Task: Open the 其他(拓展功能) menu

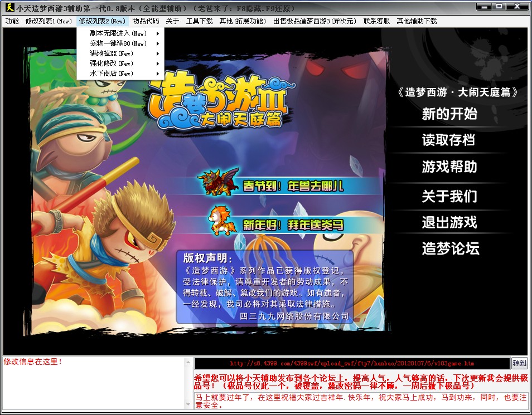Action: [243, 21]
